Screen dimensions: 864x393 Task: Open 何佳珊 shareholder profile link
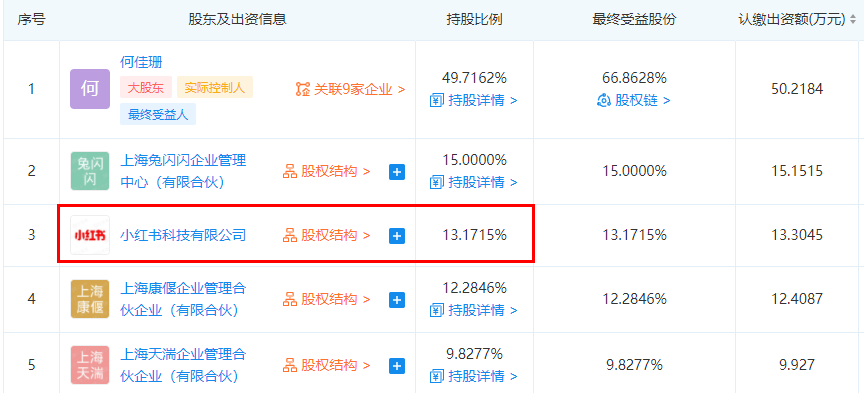(141, 62)
